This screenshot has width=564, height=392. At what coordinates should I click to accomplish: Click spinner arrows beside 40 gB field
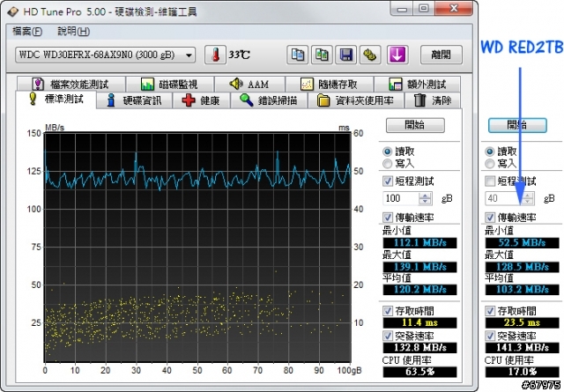tap(527, 198)
